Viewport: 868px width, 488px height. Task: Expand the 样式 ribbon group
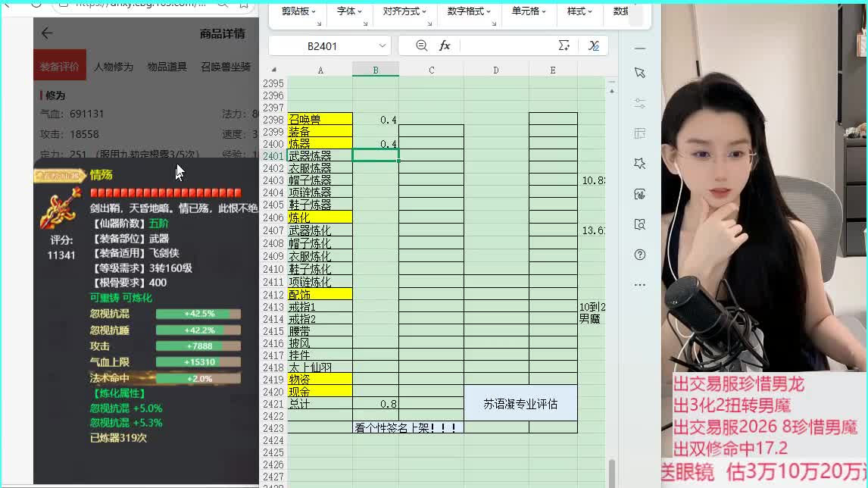click(579, 11)
